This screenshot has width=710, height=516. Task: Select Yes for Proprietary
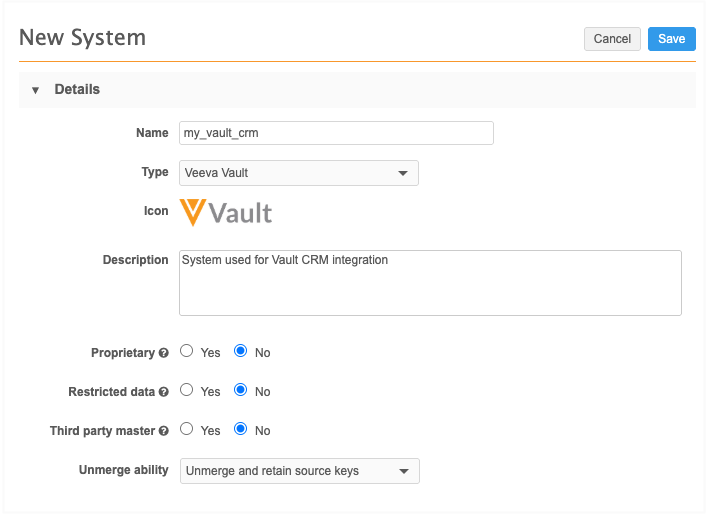(x=187, y=351)
